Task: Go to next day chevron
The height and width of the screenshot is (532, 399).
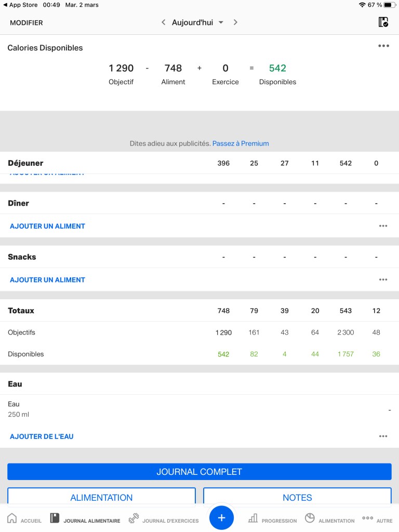Action: coord(235,22)
